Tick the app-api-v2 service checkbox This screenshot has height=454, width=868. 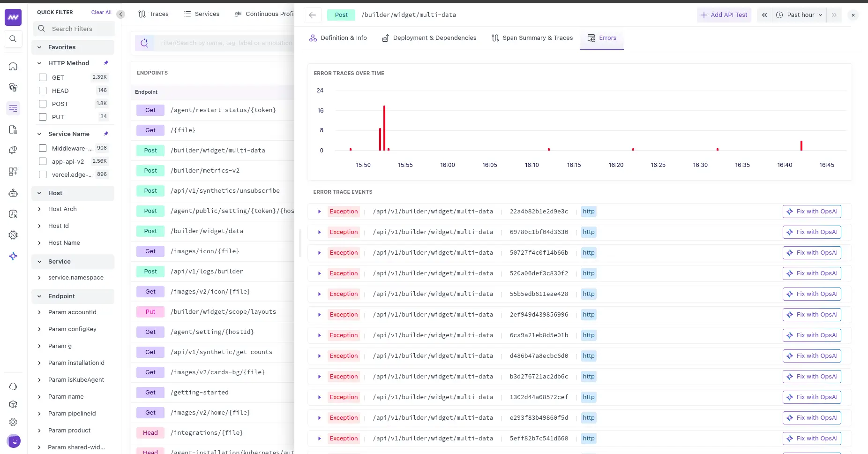(x=43, y=161)
